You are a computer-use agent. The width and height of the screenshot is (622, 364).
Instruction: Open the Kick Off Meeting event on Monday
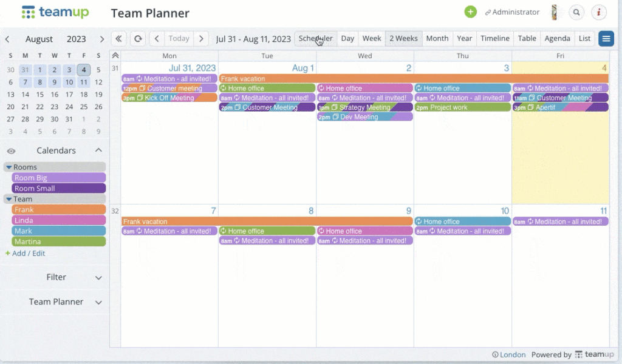point(169,98)
